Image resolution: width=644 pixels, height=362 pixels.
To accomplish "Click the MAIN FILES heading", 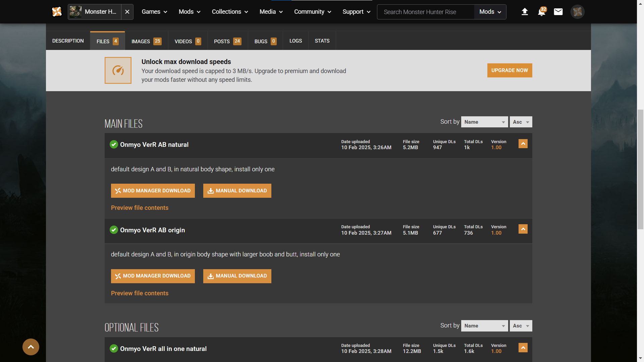I will 123,124.
